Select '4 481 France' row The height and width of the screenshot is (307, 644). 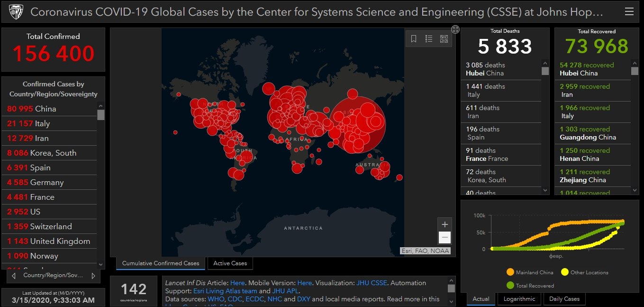pos(49,197)
